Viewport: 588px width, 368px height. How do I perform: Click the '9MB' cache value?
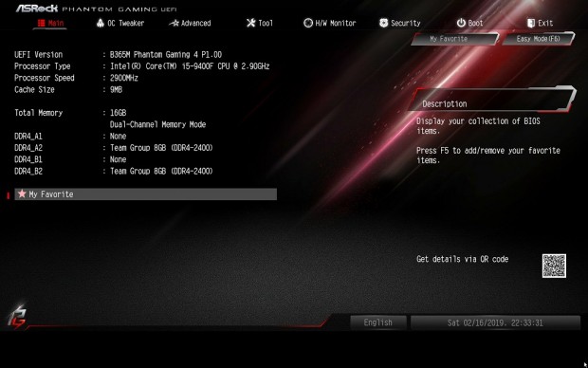point(116,90)
